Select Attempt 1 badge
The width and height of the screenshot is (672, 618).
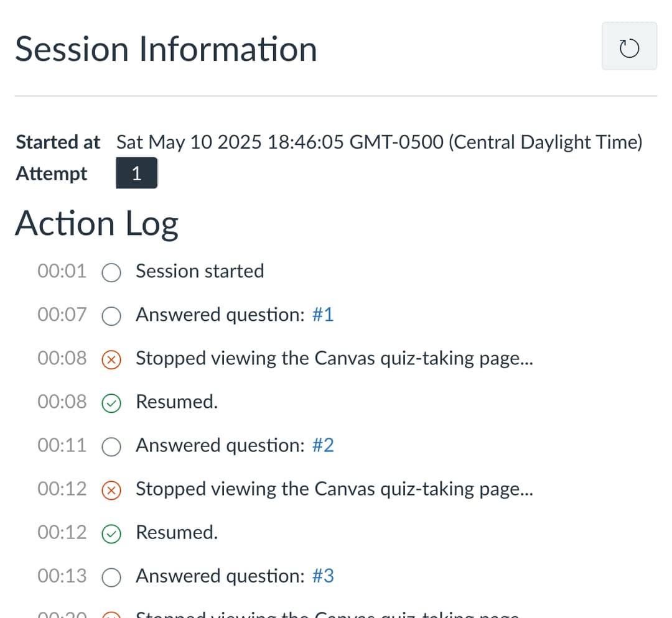click(136, 173)
